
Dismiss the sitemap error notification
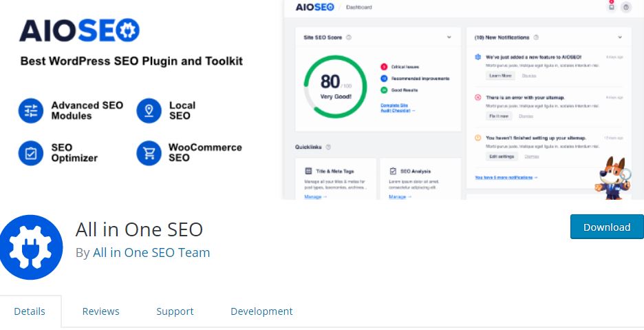[x=526, y=116]
